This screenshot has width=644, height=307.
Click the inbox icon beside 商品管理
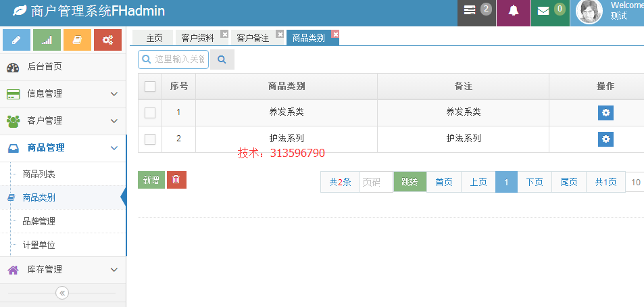(x=13, y=148)
